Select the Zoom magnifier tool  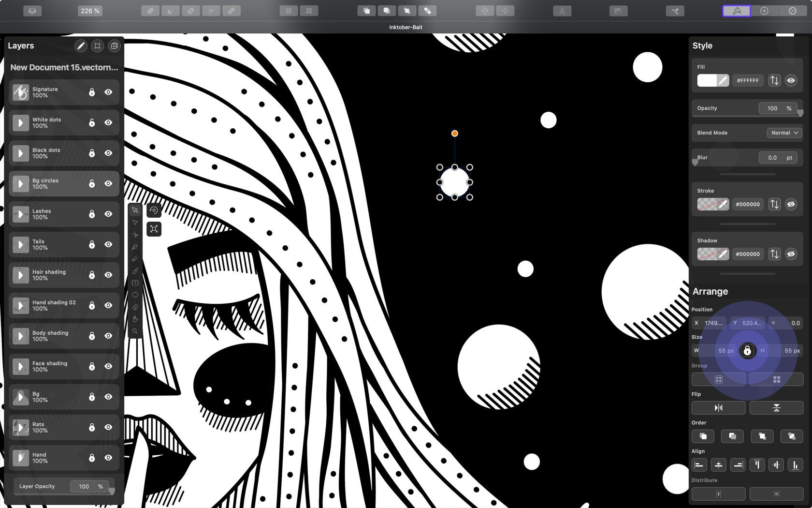[x=135, y=331]
